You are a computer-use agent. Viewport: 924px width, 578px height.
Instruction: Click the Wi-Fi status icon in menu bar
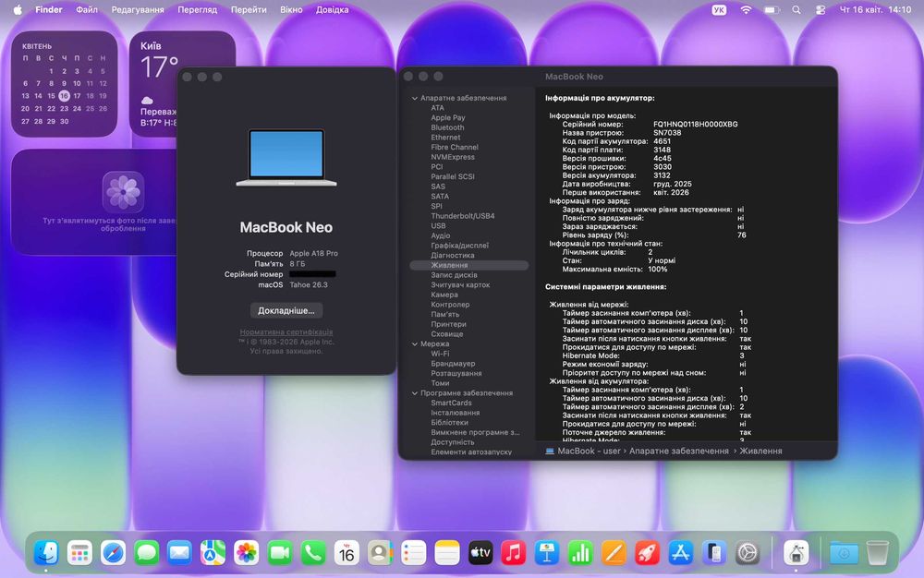[x=746, y=9]
